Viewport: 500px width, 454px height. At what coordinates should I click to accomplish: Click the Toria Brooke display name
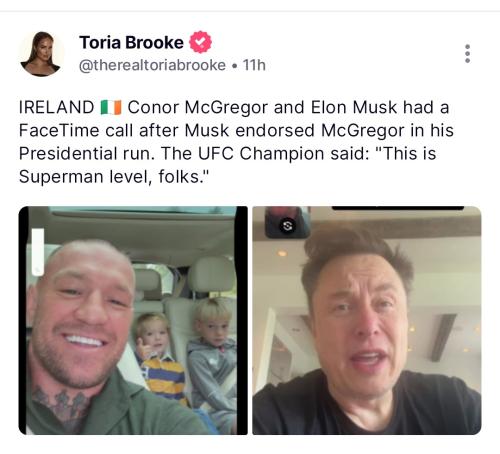[x=131, y=42]
